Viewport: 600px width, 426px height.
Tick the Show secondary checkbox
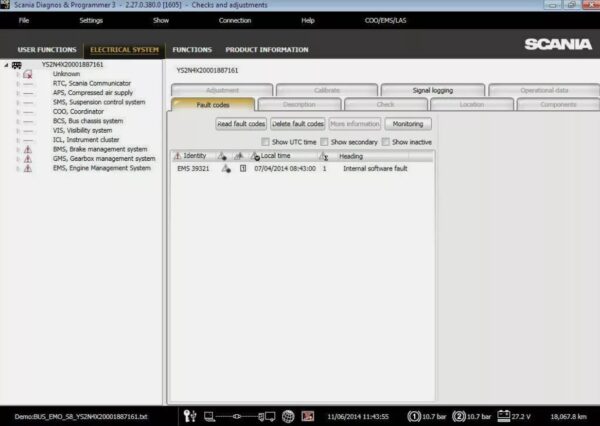pos(324,142)
